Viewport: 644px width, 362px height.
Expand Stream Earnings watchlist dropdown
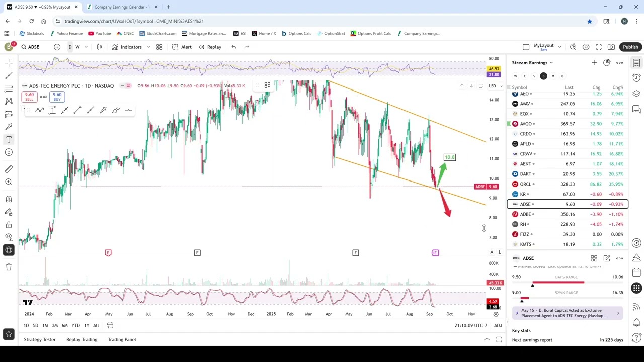click(x=533, y=63)
